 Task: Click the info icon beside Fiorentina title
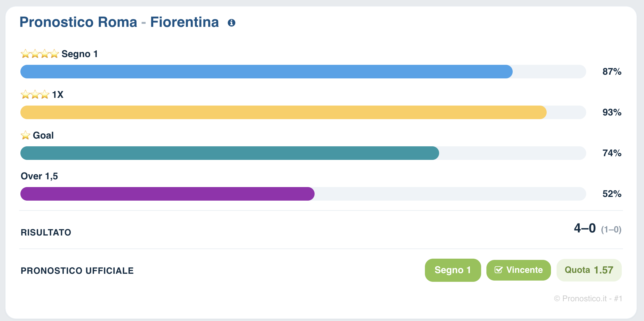tap(231, 23)
